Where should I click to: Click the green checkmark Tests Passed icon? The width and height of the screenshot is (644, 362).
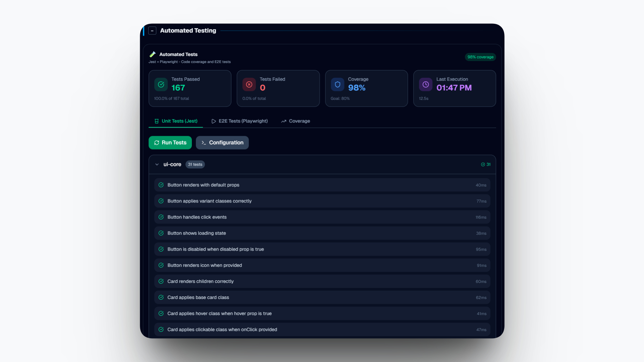161,84
